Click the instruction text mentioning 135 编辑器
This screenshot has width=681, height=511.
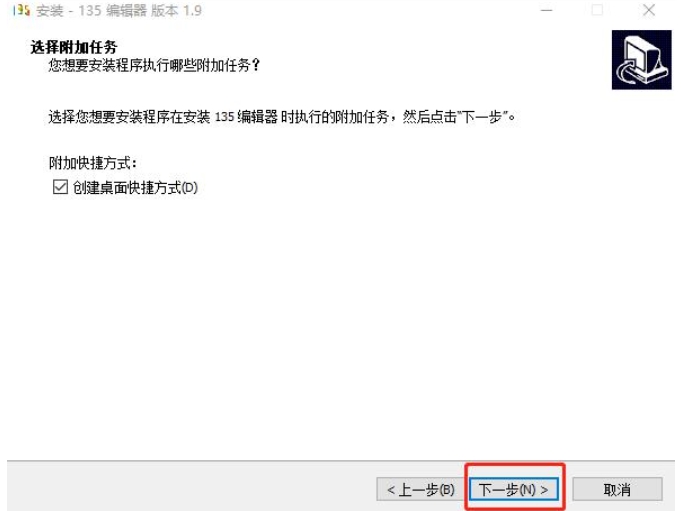click(282, 117)
